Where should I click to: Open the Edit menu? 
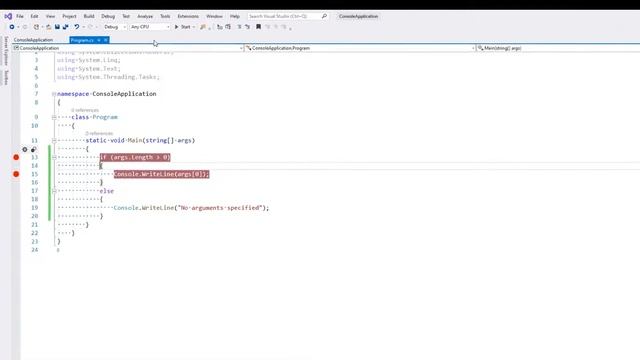[34, 16]
